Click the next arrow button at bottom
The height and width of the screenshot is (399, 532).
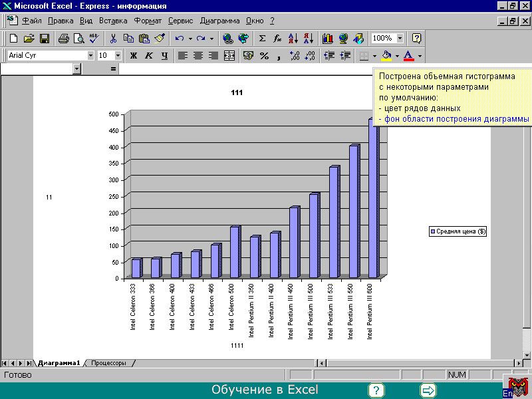tap(428, 390)
